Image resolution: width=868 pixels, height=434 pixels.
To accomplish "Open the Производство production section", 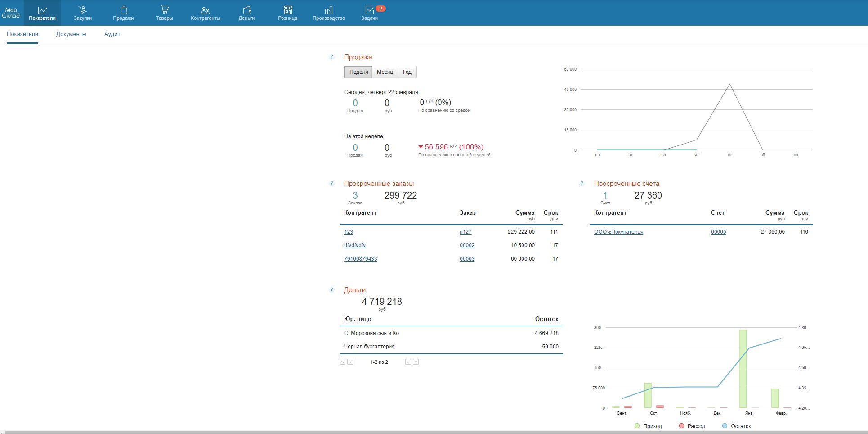I will click(329, 13).
